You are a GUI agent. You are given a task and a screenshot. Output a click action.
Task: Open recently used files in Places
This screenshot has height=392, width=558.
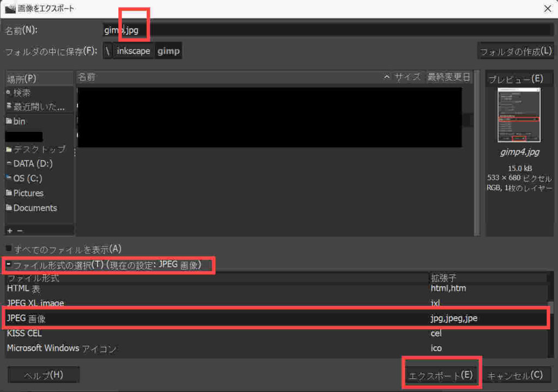tap(38, 107)
